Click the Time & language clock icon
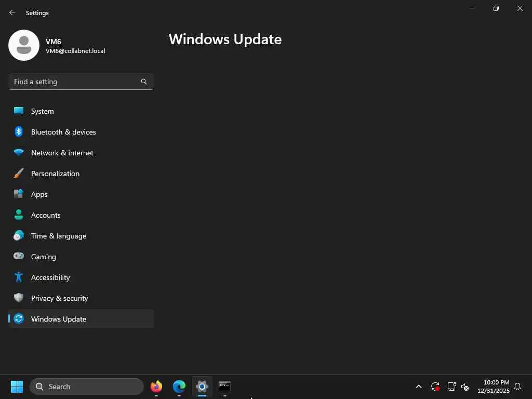This screenshot has width=532, height=399. (19, 235)
